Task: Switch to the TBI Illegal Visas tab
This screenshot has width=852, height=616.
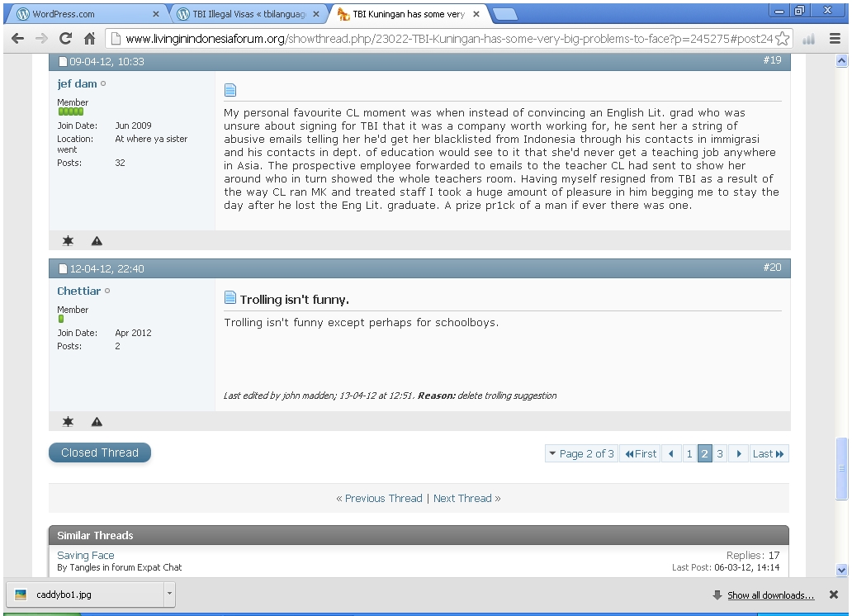Action: pos(248,14)
